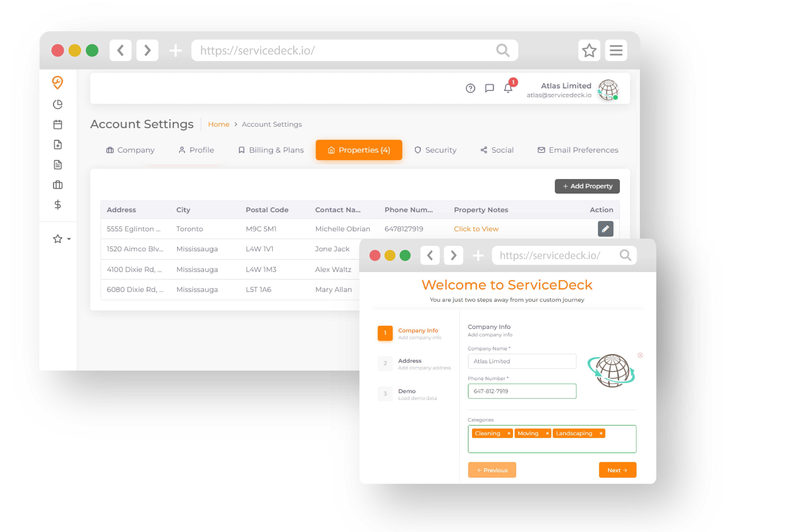Click the empty area of the Categories tag field

tap(552, 446)
